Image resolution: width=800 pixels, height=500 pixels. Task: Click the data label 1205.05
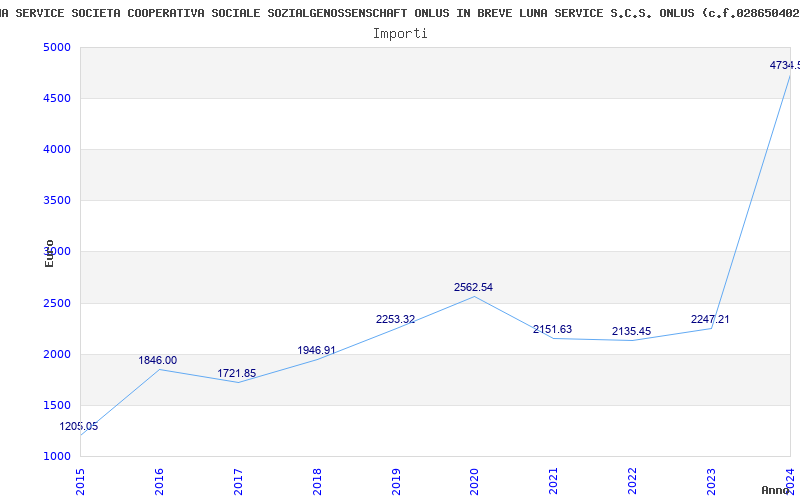79,427
